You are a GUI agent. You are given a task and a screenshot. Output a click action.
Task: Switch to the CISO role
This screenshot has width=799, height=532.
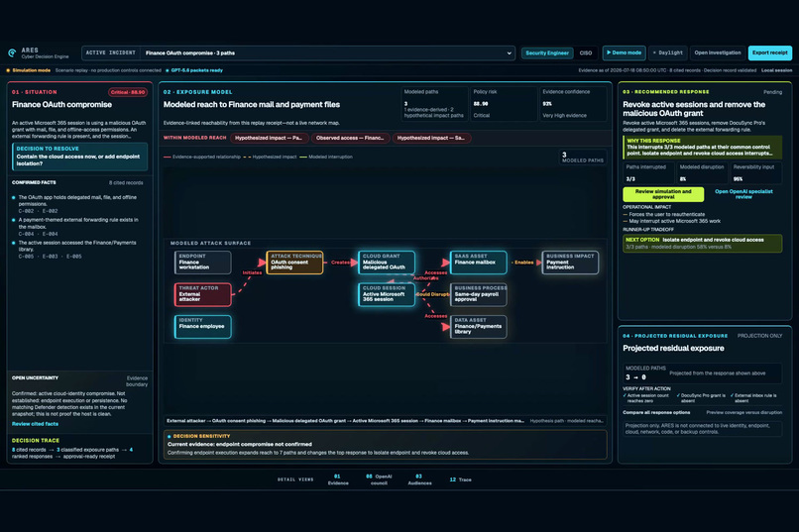(x=586, y=53)
